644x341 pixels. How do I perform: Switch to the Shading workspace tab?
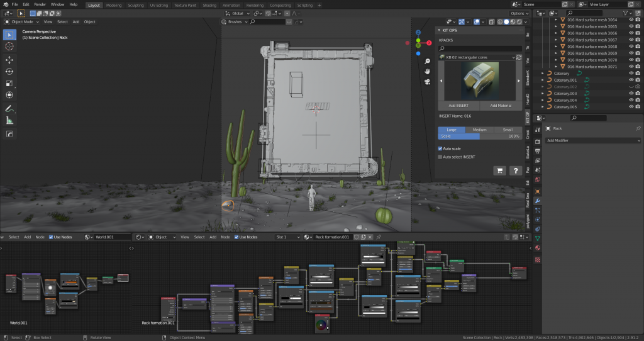209,5
